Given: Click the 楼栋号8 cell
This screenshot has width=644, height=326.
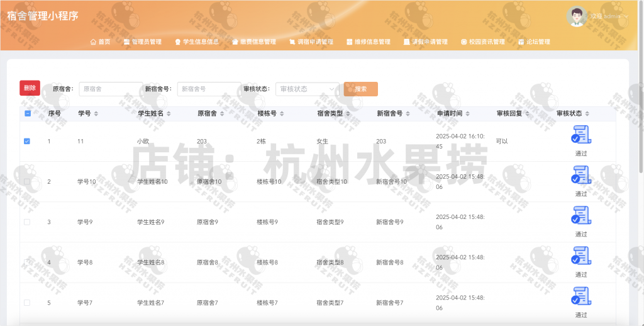Looking at the screenshot, I should tap(267, 262).
